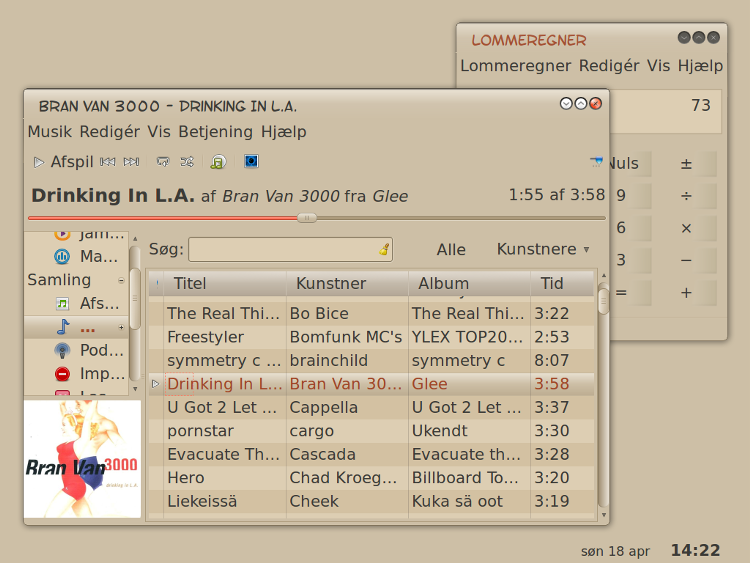Viewport: 750px width, 563px height.
Task: Open the Kunstnere filter dropdown
Action: point(542,249)
